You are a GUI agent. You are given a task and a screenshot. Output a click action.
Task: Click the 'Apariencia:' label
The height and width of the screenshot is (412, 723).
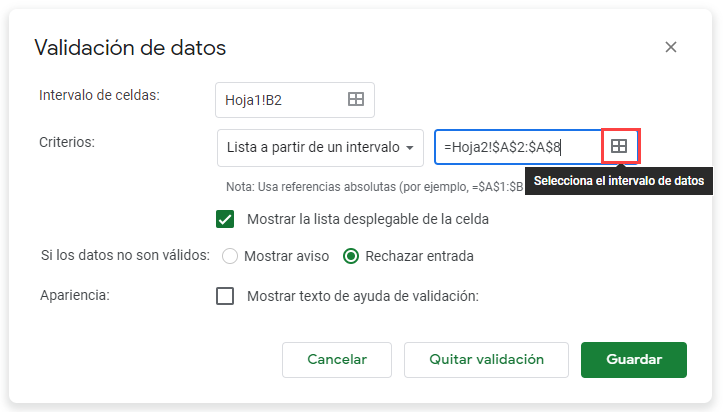click(x=75, y=295)
